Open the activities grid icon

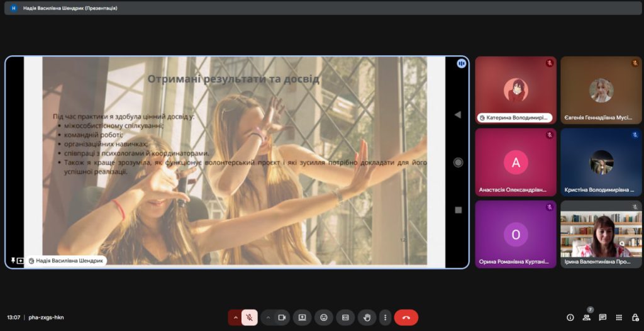(619, 318)
